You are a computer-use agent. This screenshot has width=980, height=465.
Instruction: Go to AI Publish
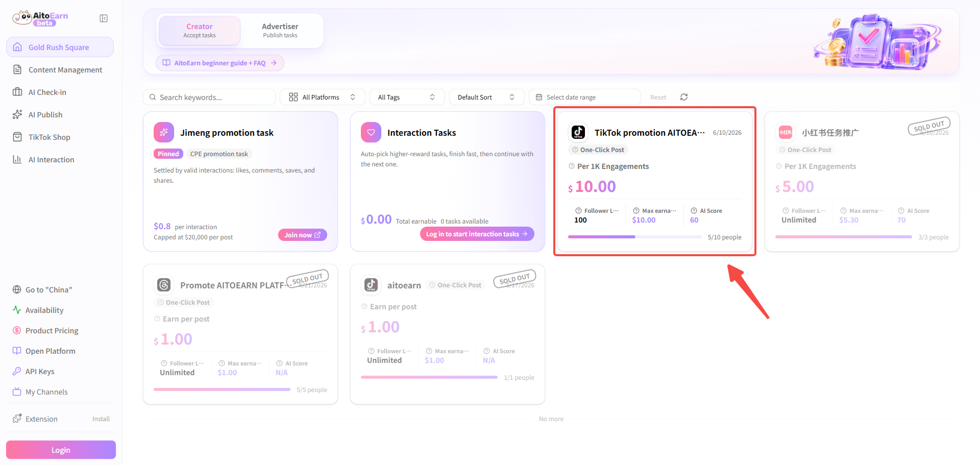pos(60,114)
